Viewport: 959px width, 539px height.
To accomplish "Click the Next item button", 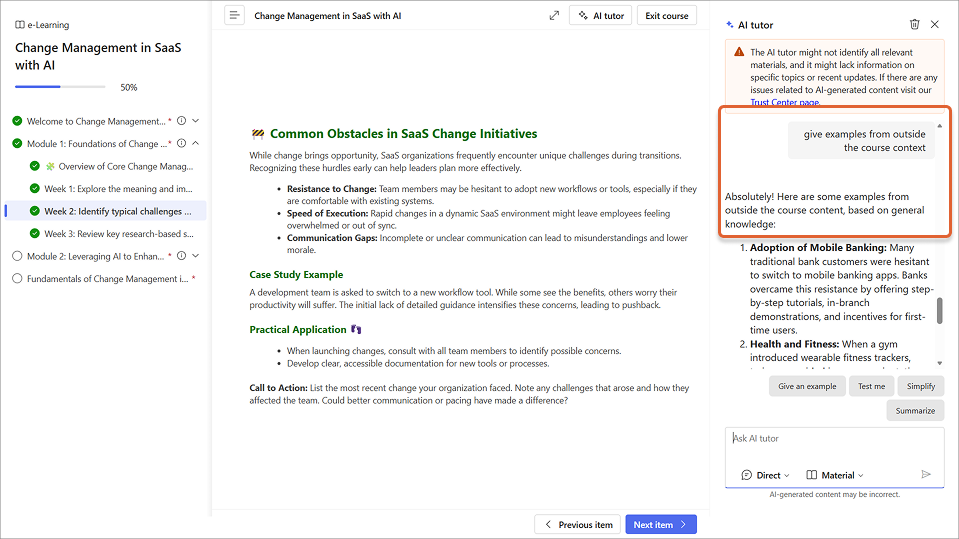I will point(661,524).
